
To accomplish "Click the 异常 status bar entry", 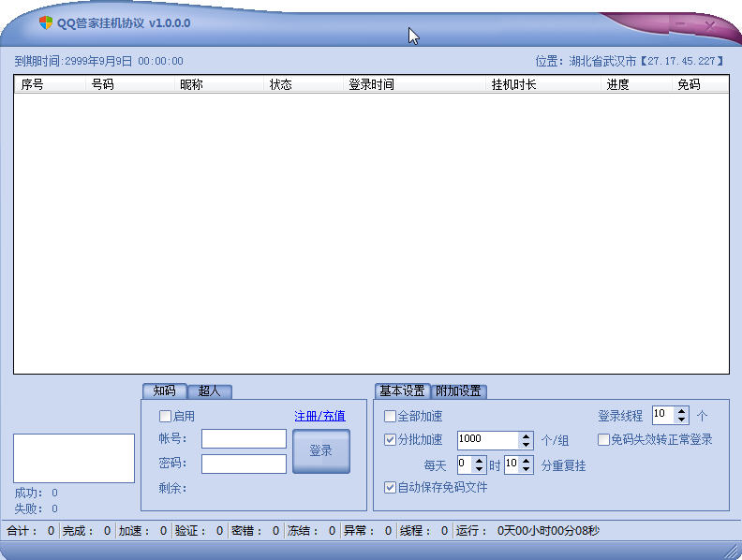I will (368, 531).
